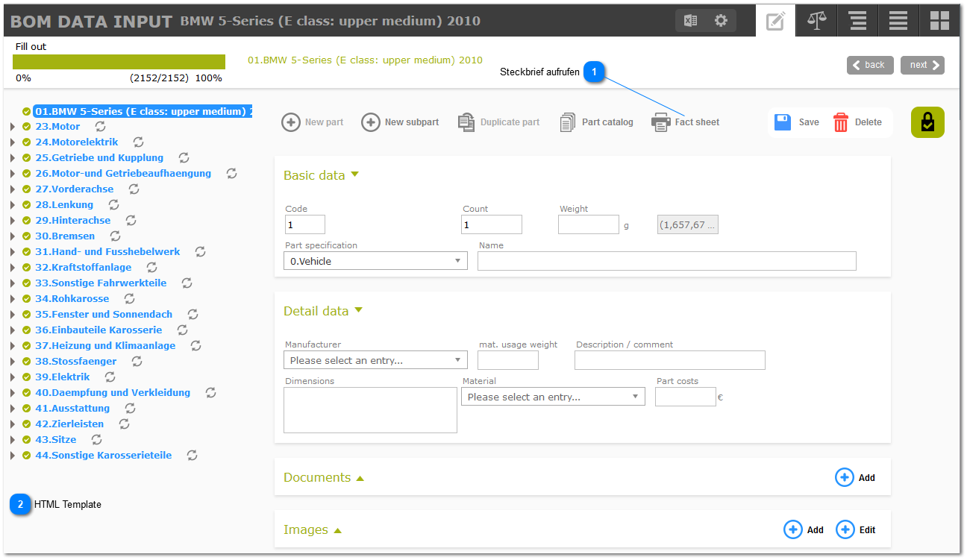Click green check icon for 33.Sonstige Fahrwerkteile
Viewport: 967px width, 560px height.
[26, 283]
